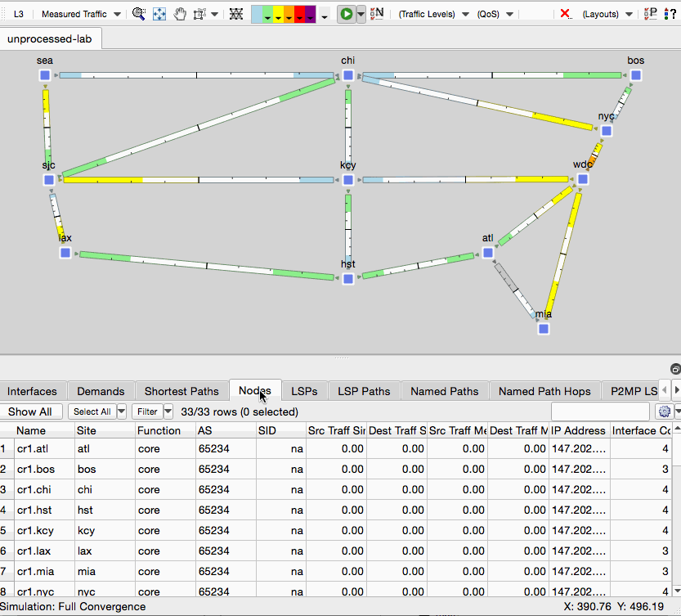Click the chi node square
This screenshot has width=681, height=616.
click(x=348, y=75)
